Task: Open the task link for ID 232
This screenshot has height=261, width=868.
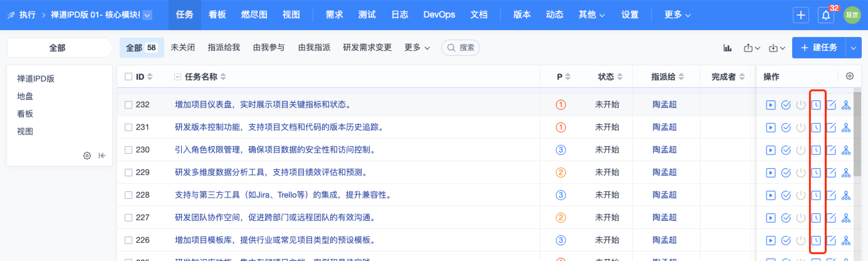Action: [264, 104]
